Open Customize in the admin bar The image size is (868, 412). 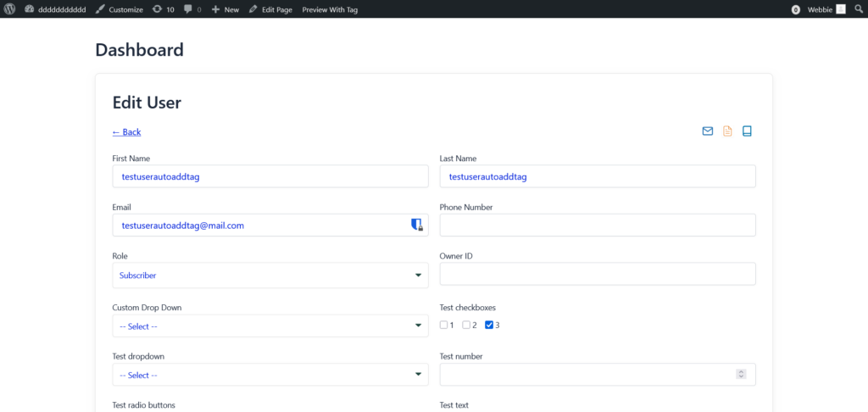pos(119,9)
